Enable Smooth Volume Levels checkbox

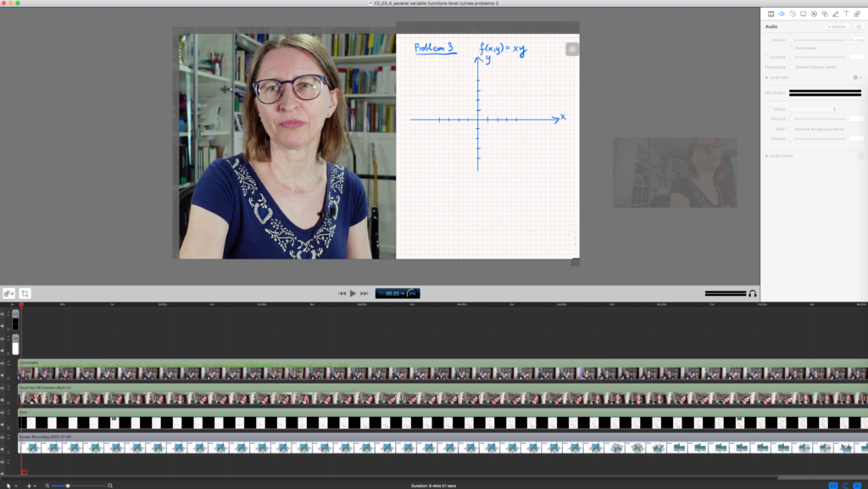coord(792,66)
